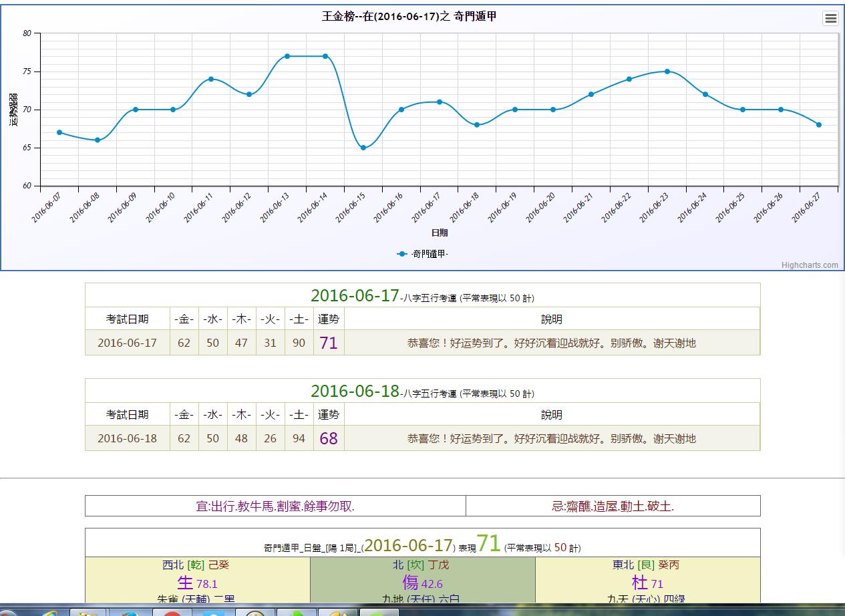845x616 pixels.
Task: Select the 西北 [乾] 生 palace cell
Action: pos(198,580)
